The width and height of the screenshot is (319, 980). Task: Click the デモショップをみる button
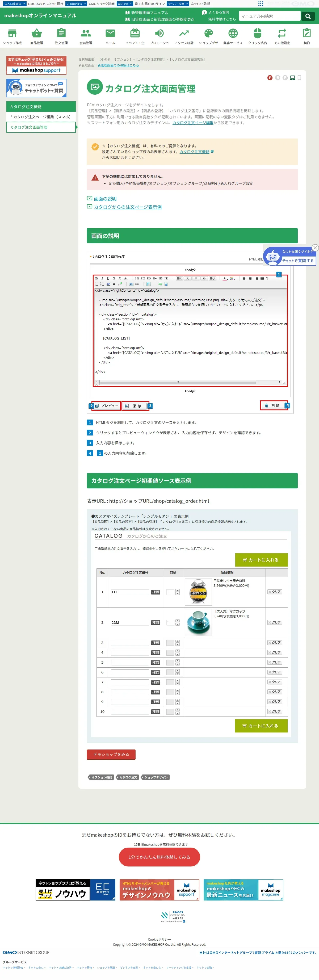[x=111, y=754]
